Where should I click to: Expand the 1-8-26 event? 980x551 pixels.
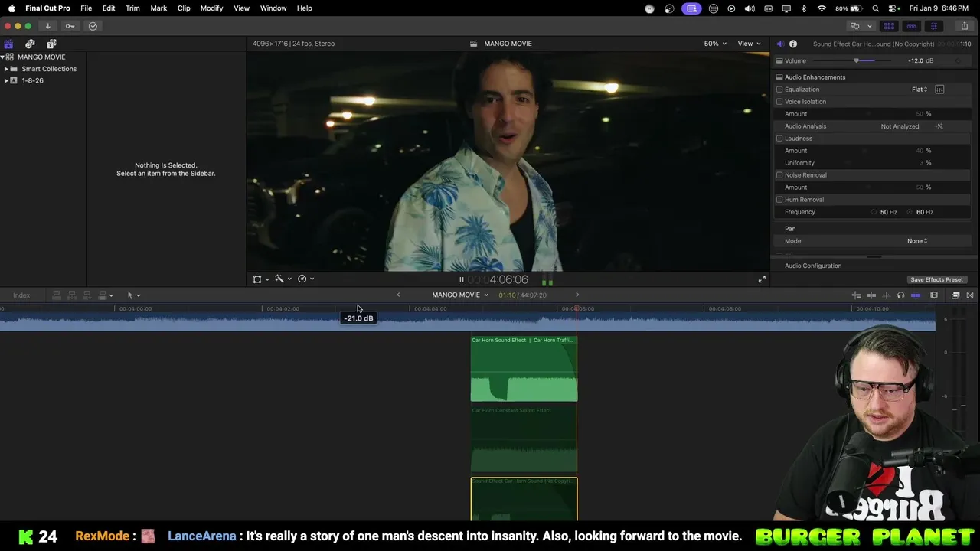click(6, 80)
